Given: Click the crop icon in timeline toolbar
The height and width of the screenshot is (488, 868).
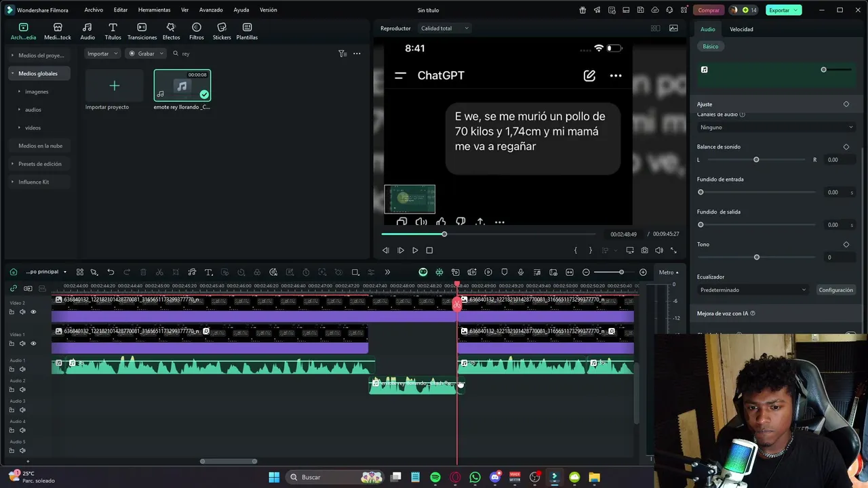Looking at the screenshot, I should 176,272.
